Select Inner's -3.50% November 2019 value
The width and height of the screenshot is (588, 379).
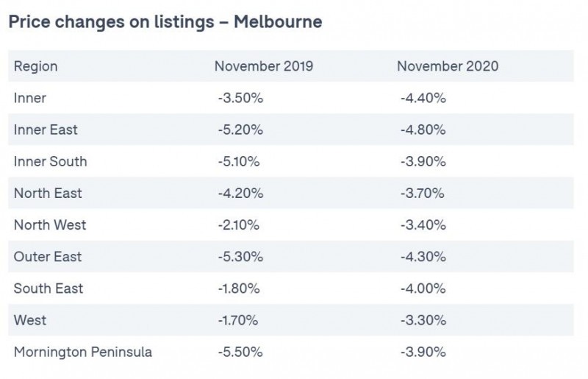[x=240, y=98]
